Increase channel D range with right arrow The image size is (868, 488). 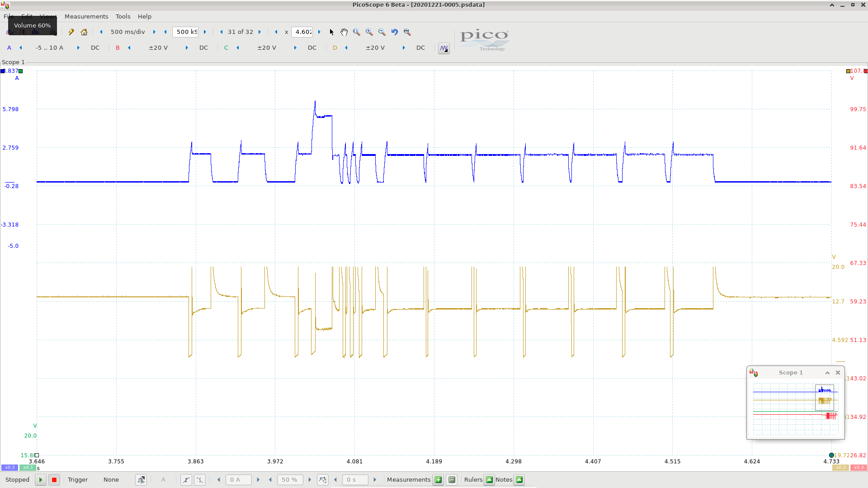click(x=404, y=48)
